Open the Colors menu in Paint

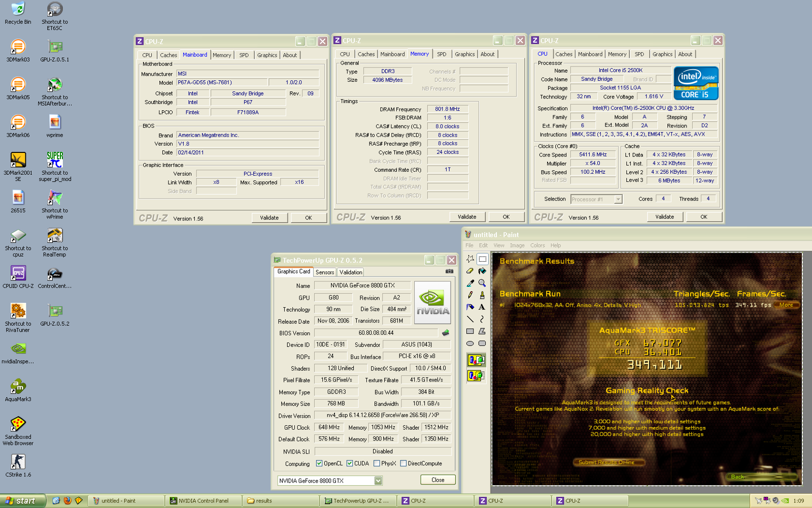tap(537, 245)
